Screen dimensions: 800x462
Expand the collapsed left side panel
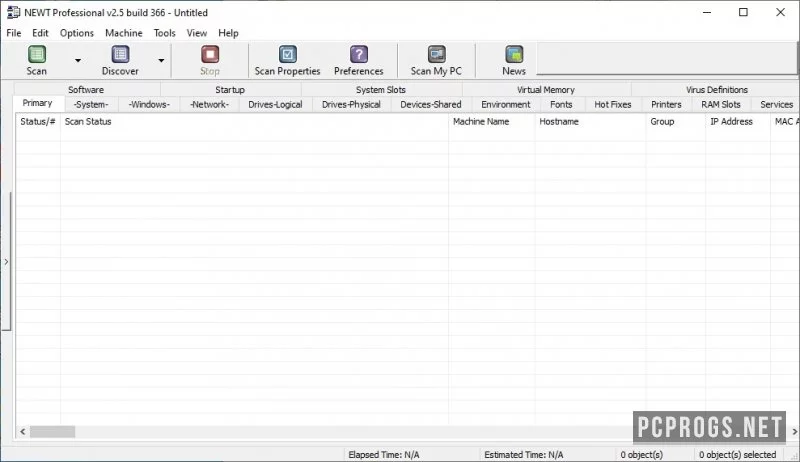(x=6, y=262)
